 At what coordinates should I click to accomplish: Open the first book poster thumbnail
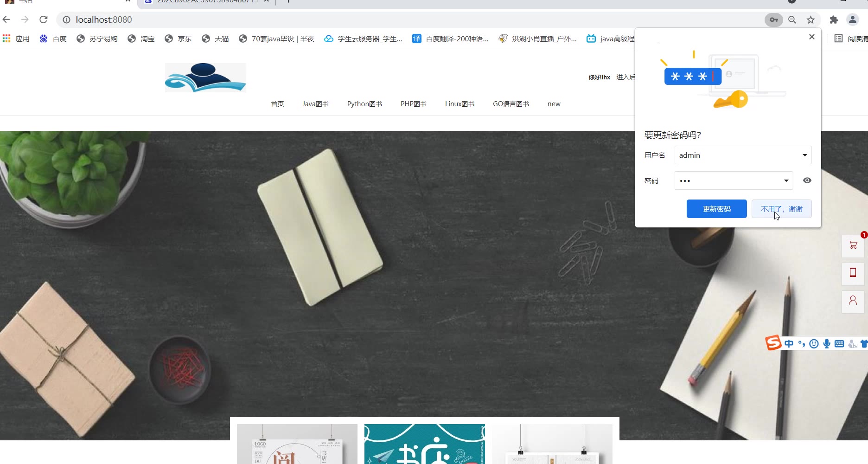297,444
